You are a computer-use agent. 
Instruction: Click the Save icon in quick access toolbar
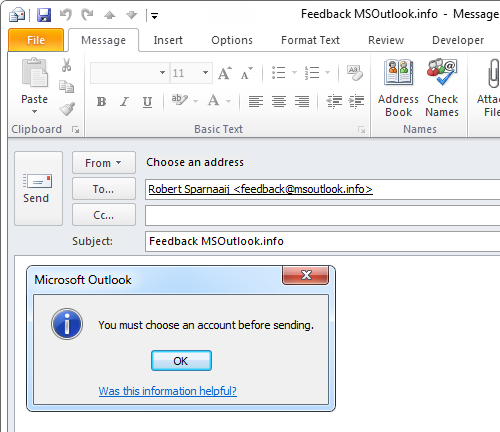click(44, 15)
